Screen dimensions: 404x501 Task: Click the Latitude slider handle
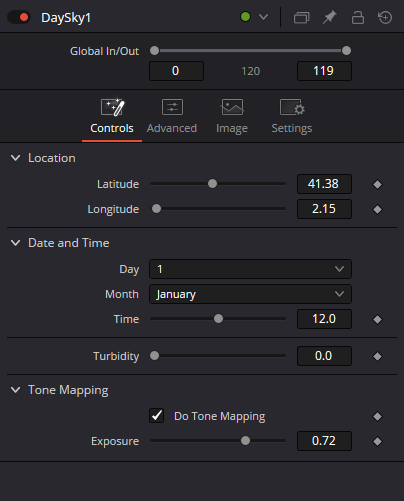click(x=212, y=184)
